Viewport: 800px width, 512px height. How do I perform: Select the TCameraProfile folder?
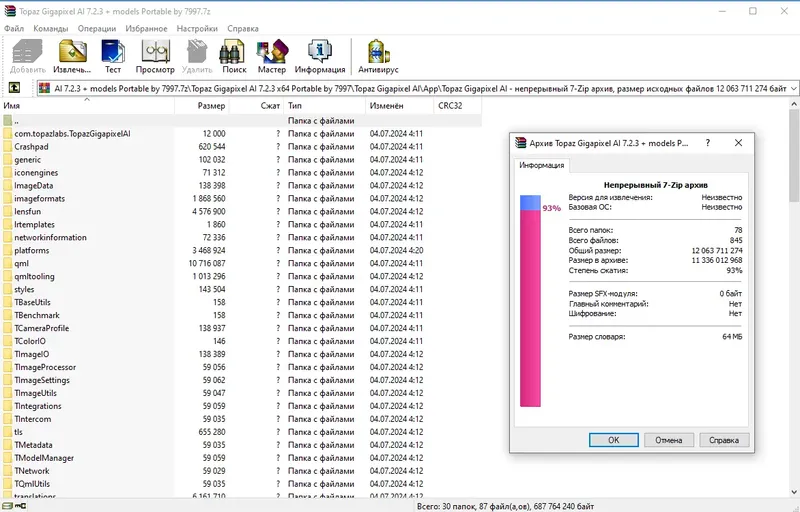(x=42, y=328)
